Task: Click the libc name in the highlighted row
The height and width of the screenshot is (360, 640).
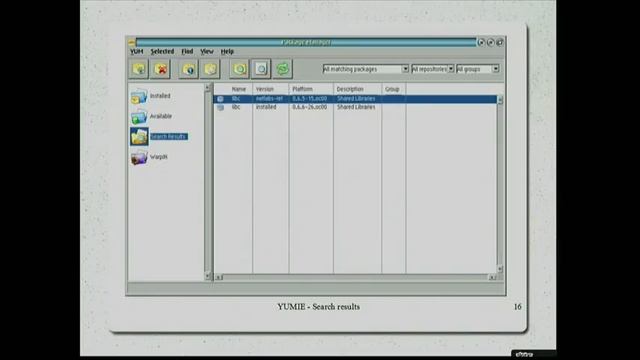Action: 236,99
